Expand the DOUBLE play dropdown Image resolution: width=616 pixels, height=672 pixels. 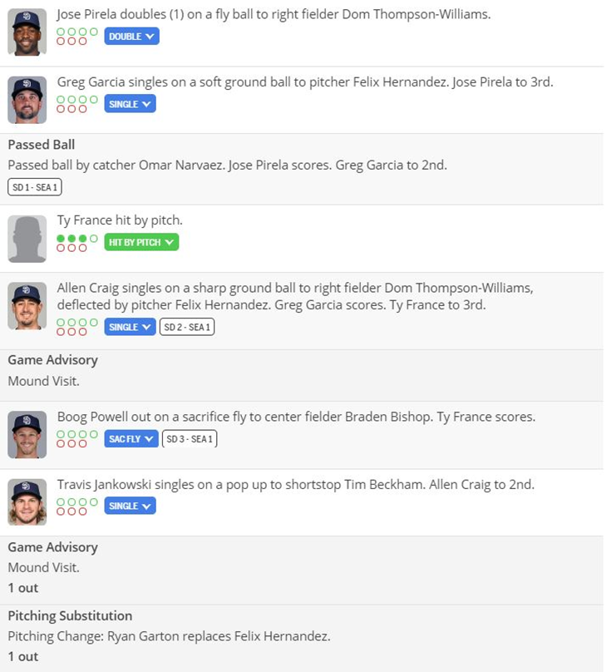pyautogui.click(x=132, y=37)
